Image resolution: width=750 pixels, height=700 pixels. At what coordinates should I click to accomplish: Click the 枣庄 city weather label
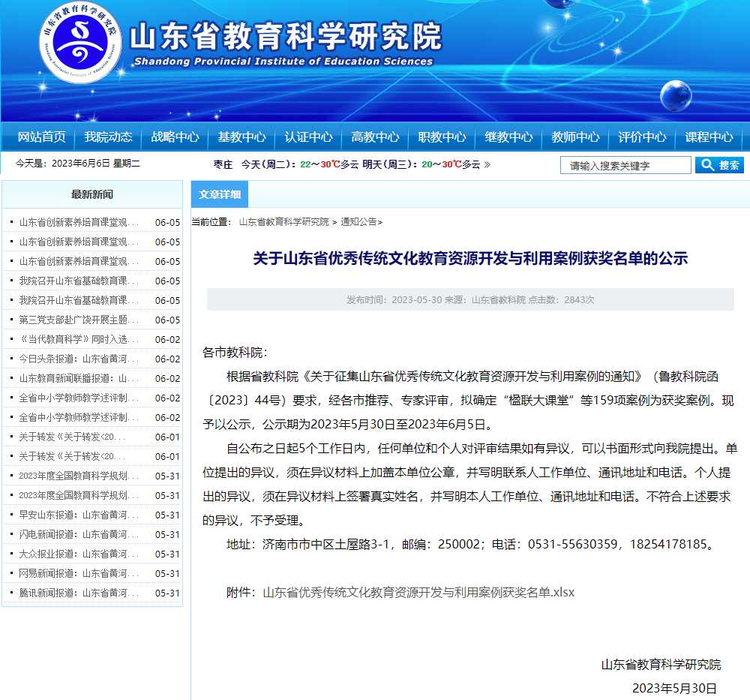pos(223,164)
